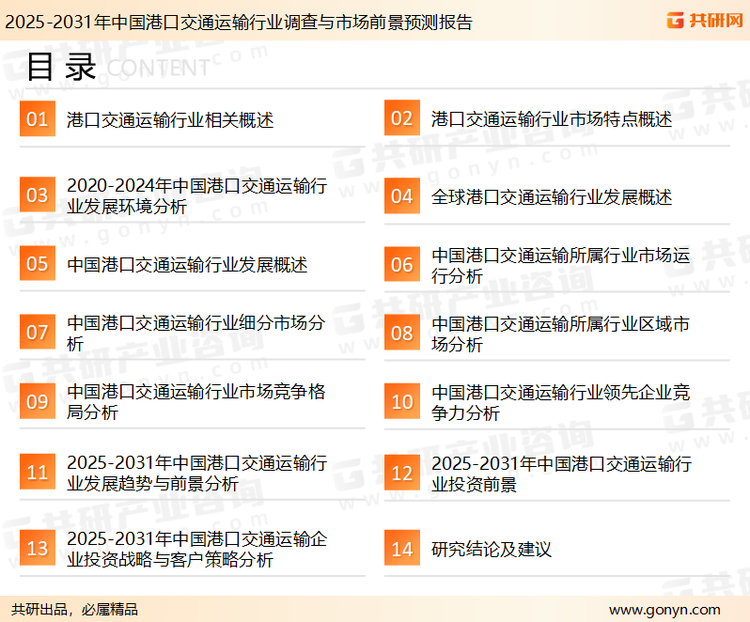Click the orange 05 chapter number box

tap(37, 263)
